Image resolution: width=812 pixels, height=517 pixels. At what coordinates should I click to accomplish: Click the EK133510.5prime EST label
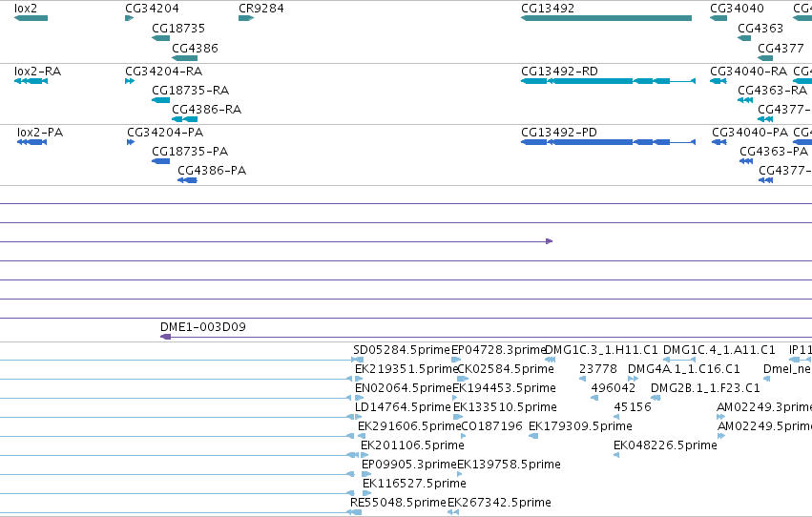[x=505, y=406]
